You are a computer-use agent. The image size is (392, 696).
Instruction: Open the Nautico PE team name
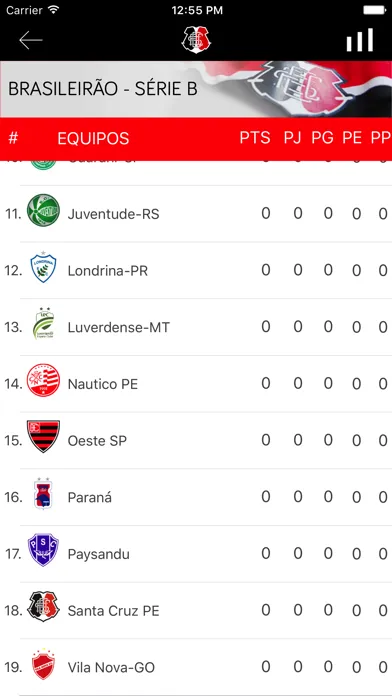point(103,384)
